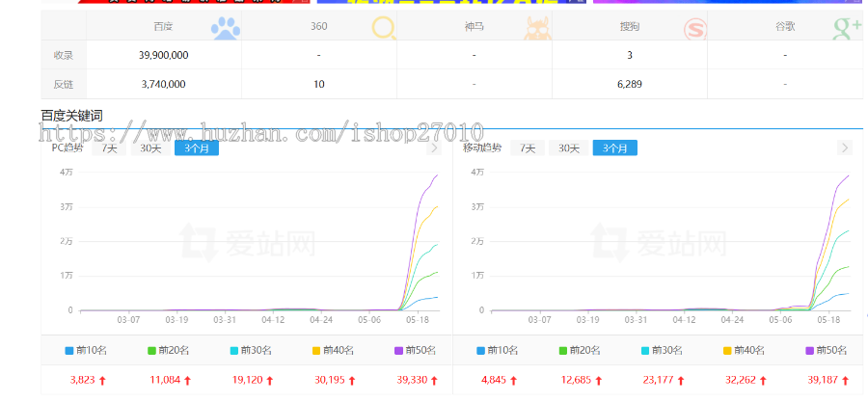Viewport: 868px width, 402px height.
Task: Click Baidu 反链 value 3,740,000
Action: coord(163,85)
